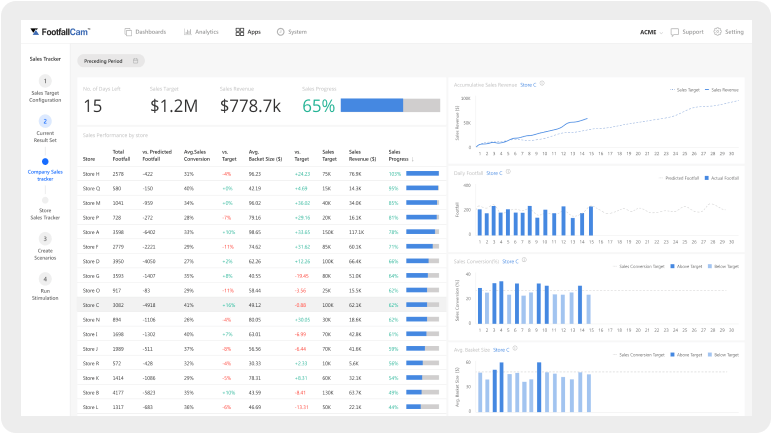Click the FootfallCam logo
772x434 pixels.
coord(60,32)
